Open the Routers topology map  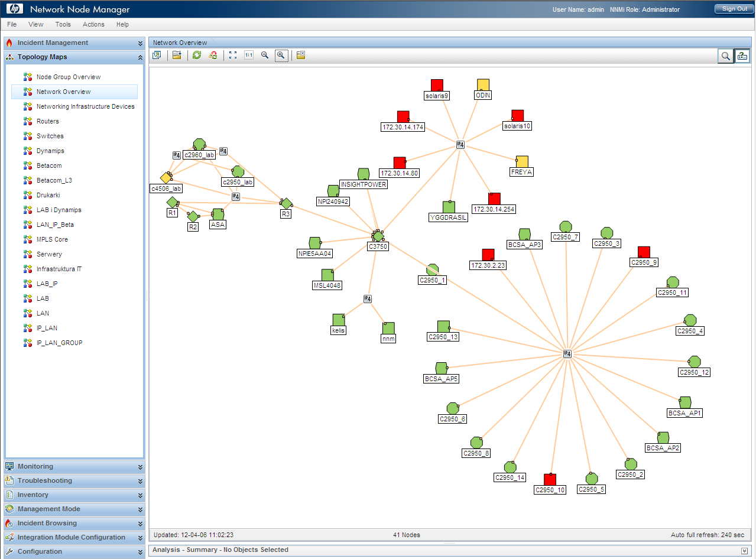coord(48,121)
